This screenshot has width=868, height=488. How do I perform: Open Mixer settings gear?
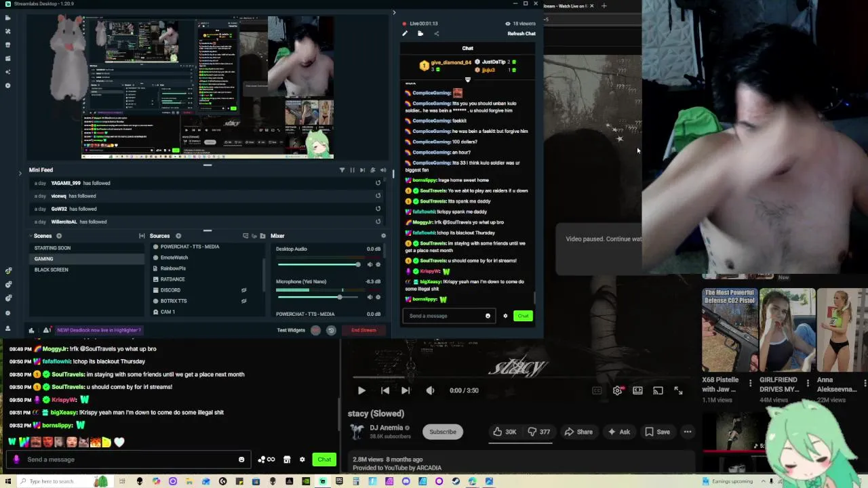(x=383, y=236)
